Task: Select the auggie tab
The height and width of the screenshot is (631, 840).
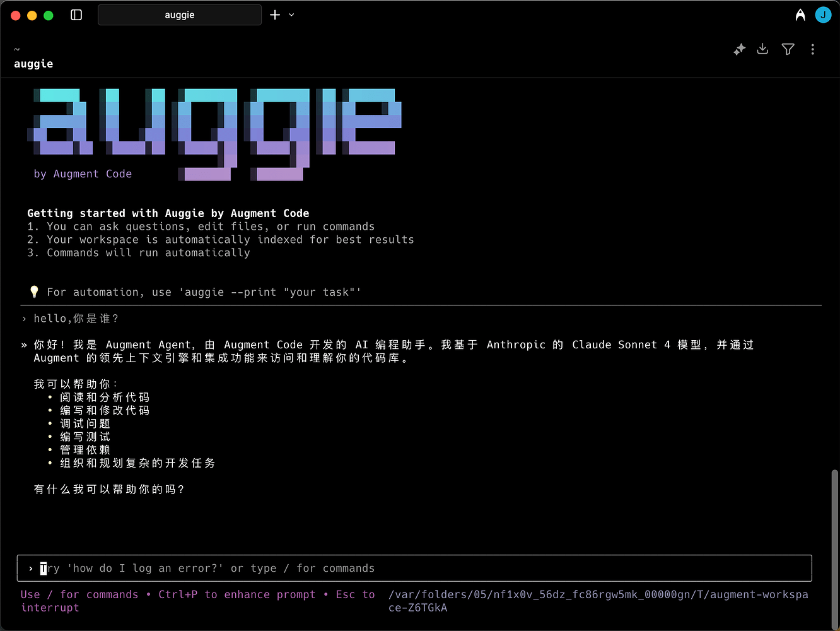Action: point(180,15)
